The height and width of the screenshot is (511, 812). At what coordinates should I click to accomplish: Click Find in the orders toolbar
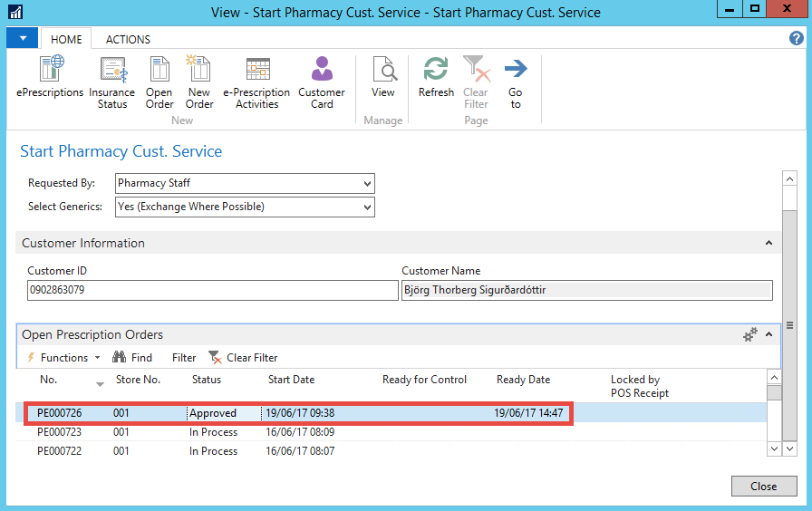(132, 358)
